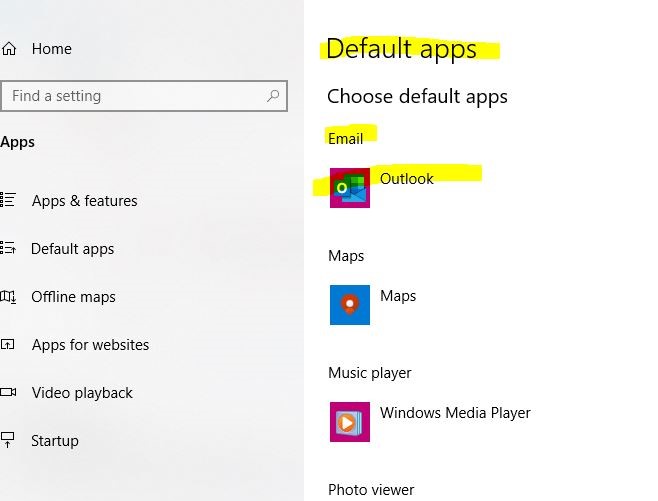
Task: Click the Offline maps icon
Action: (8, 297)
